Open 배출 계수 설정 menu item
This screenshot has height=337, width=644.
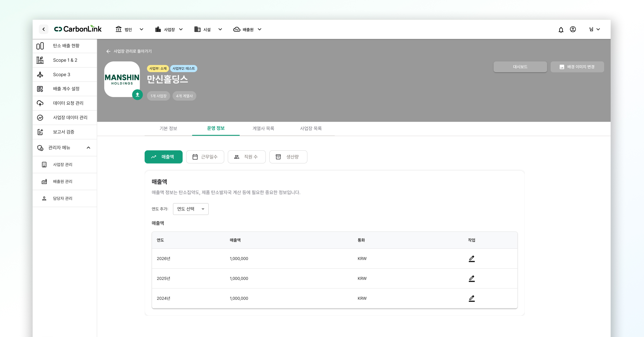pyautogui.click(x=65, y=89)
